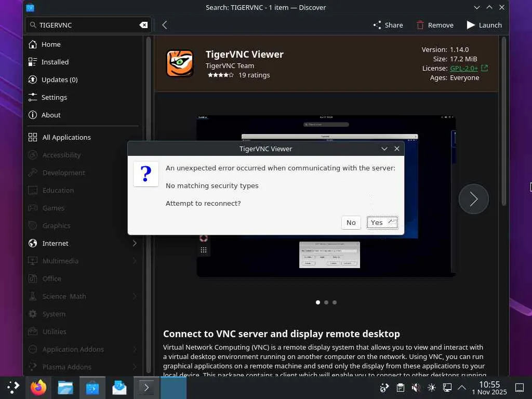The height and width of the screenshot is (399, 532).
Task: Close the TigerVNC Viewer error dialog
Action: (x=396, y=149)
